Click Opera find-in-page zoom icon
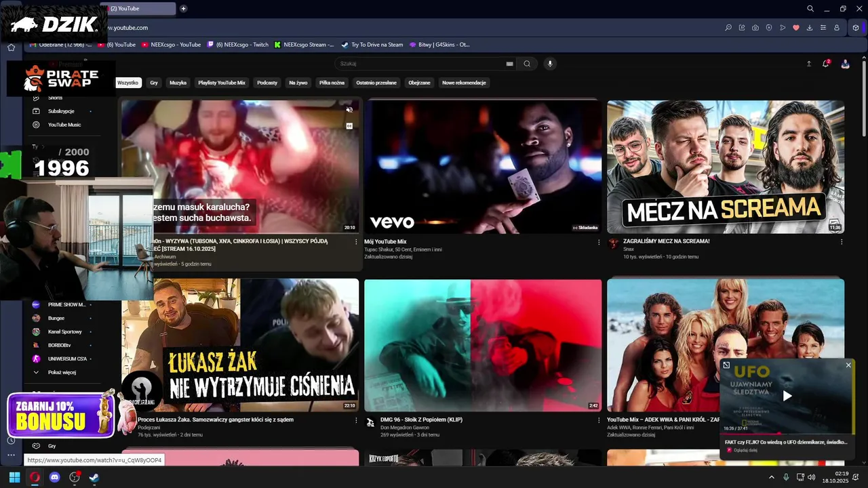 [x=728, y=28]
